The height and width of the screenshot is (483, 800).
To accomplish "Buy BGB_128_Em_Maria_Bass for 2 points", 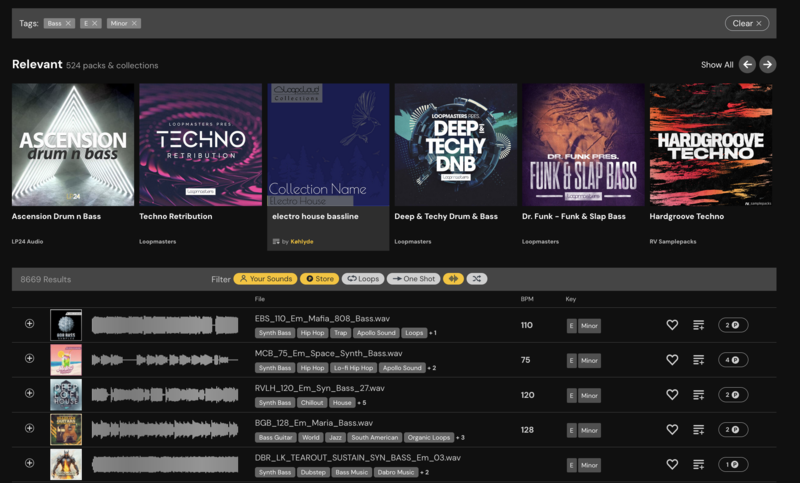I will (x=733, y=429).
